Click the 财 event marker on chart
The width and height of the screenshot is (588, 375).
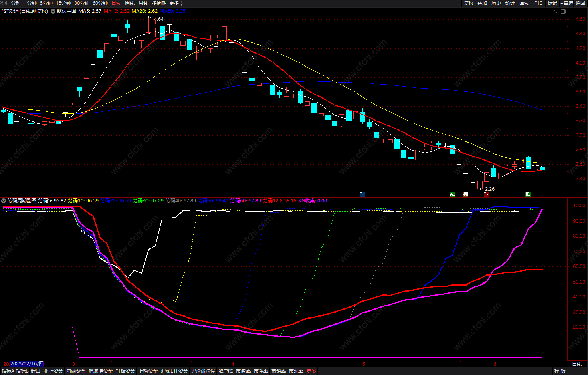click(x=362, y=194)
